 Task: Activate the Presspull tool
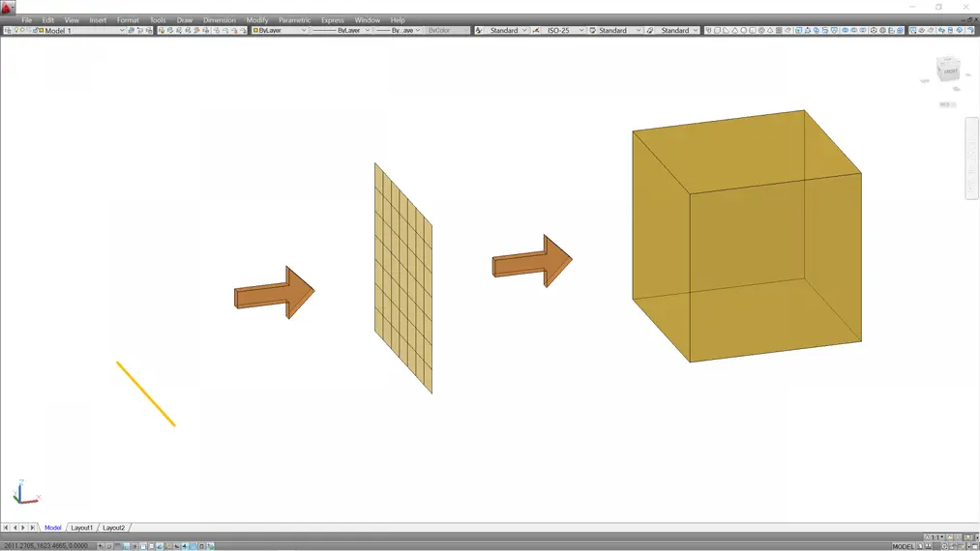(x=807, y=30)
